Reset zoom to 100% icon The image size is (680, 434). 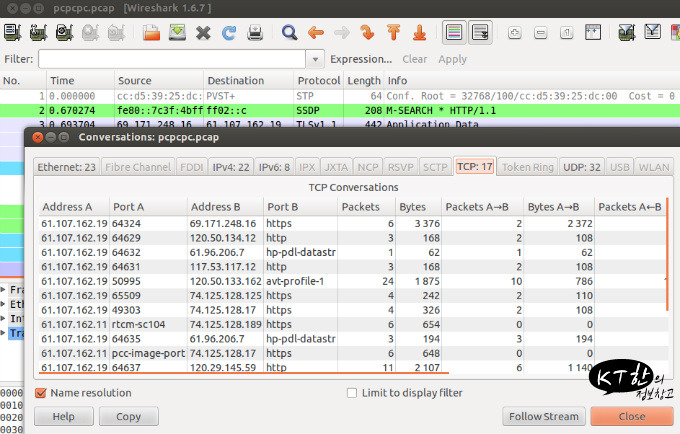click(x=567, y=33)
